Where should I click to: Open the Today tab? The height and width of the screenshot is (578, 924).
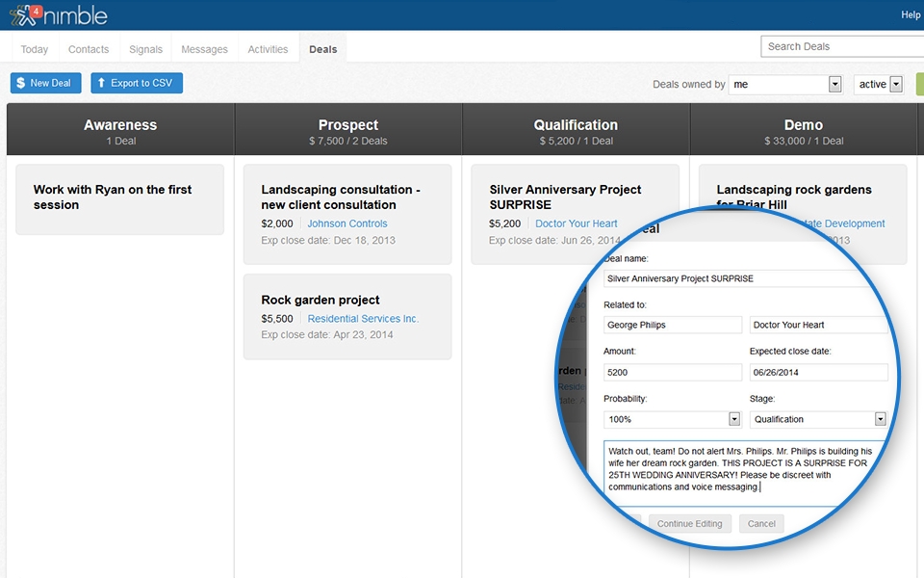coord(35,49)
